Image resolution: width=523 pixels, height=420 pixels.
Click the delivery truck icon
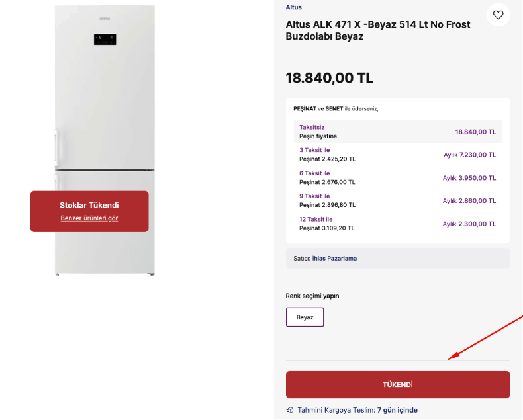click(x=289, y=410)
